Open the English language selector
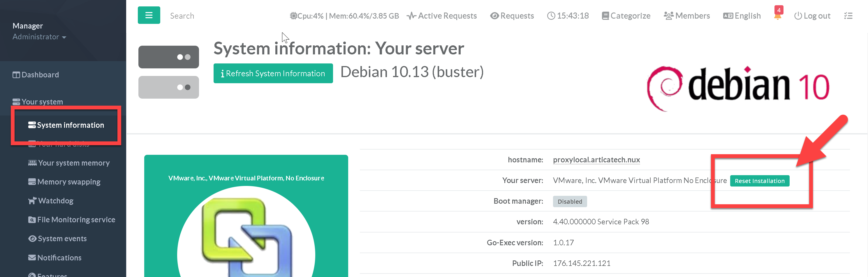The image size is (868, 277). coord(742,16)
